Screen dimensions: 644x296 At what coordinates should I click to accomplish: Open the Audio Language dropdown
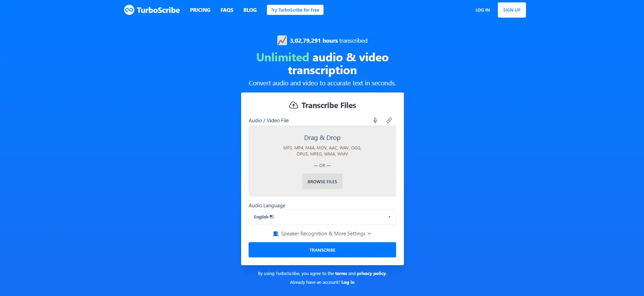322,217
